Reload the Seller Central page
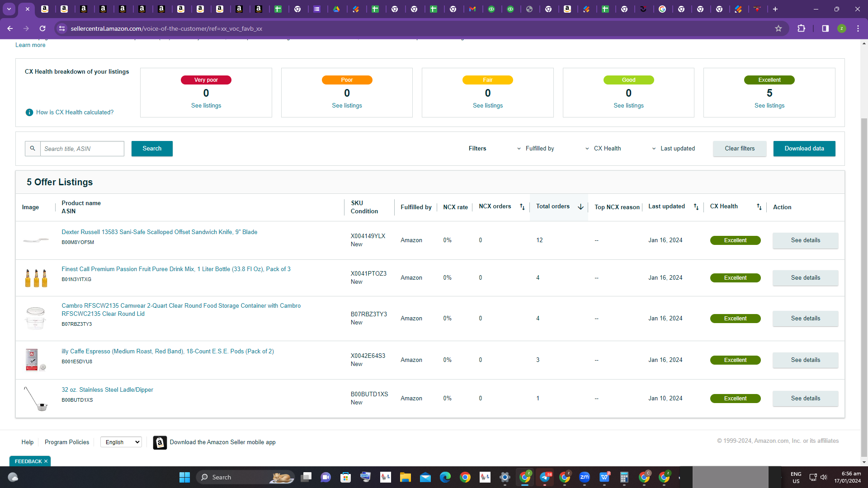 [42, 28]
